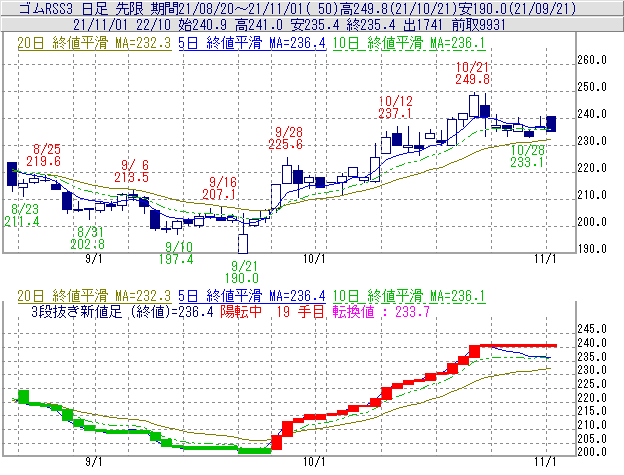Viewport: 624px width, 475px height.
Task: Click the 8/23 211.4 low label
Action: (22, 215)
